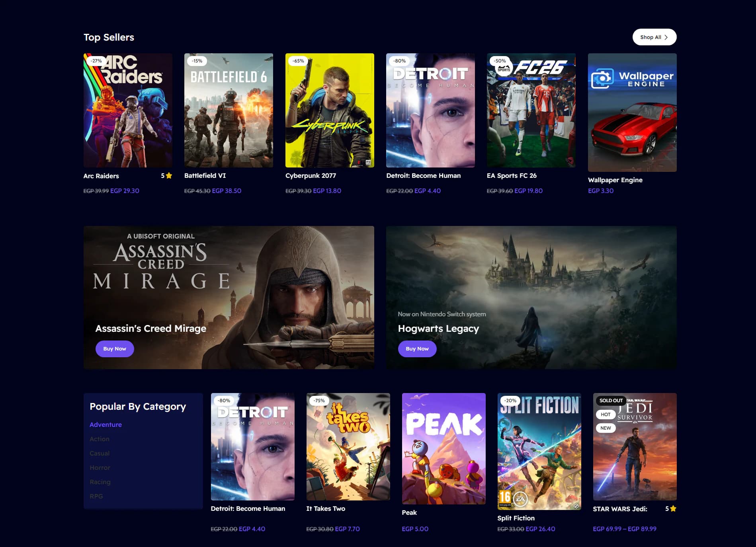Click the STAR WARS Jedi star rating icon
The height and width of the screenshot is (547, 756).
coord(673,508)
